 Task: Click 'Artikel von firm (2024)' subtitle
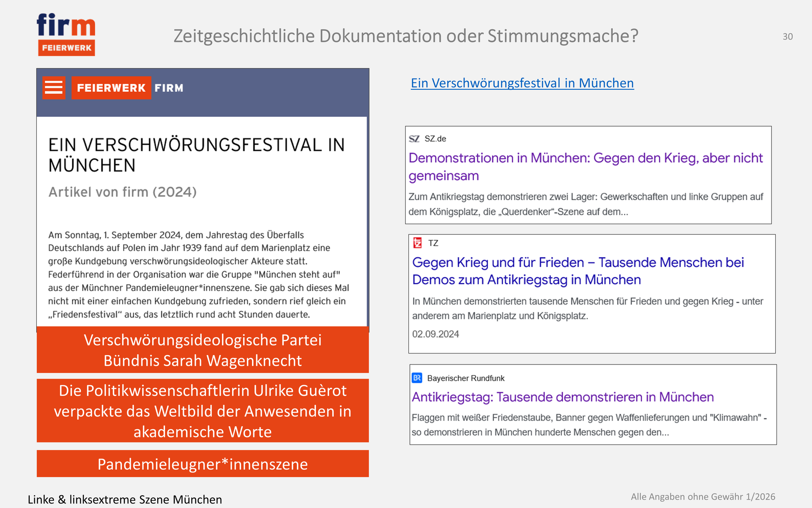[x=123, y=192]
